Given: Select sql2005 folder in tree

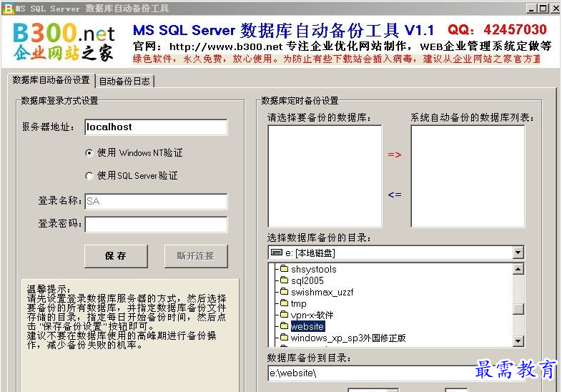Looking at the screenshot, I should coord(307,280).
